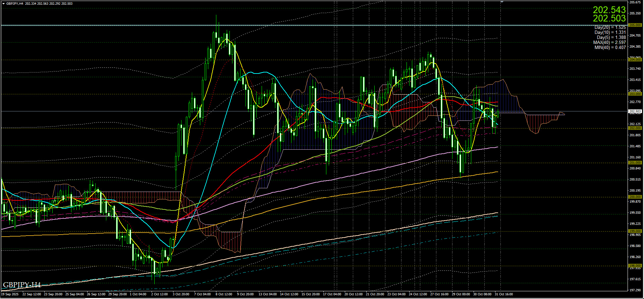Click the 8 Oct 12:00 time axis label
Viewport: 644px width, 299px height.
[224, 294]
